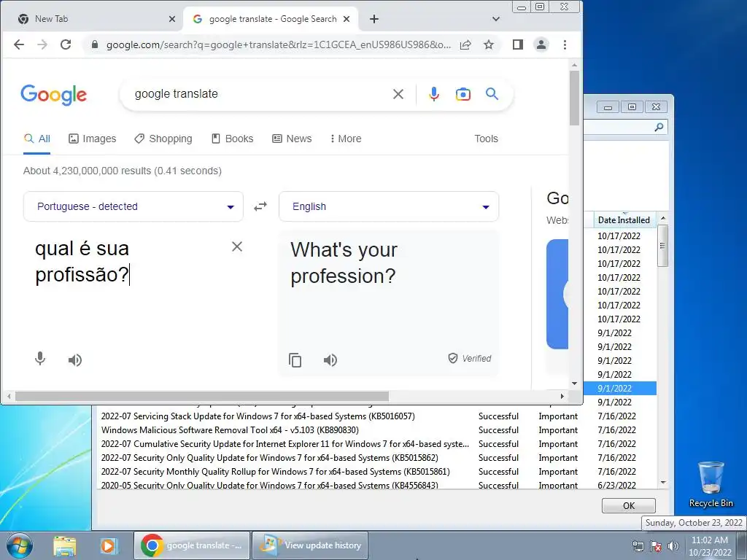The image size is (747, 560).
Task: Swap translation languages
Action: [x=260, y=206]
